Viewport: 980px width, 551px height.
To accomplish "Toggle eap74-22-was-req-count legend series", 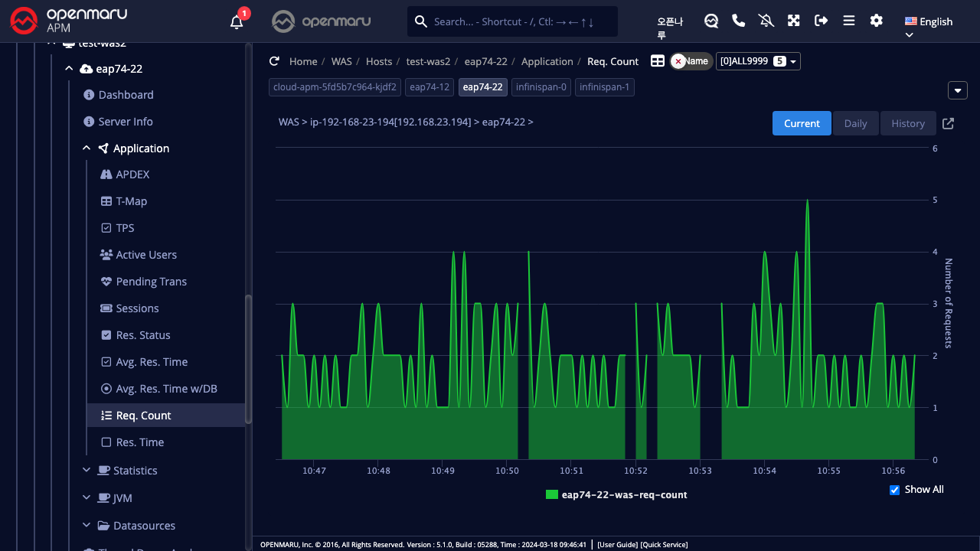I will (x=616, y=494).
